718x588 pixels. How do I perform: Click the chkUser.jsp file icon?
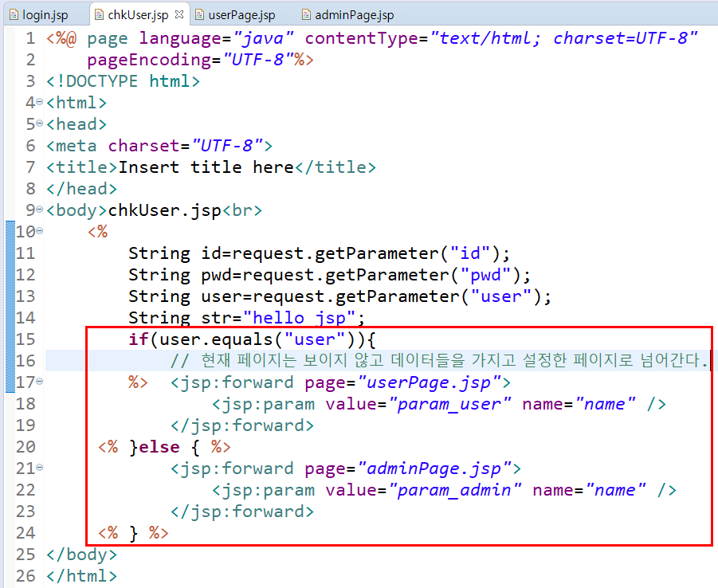(99, 14)
